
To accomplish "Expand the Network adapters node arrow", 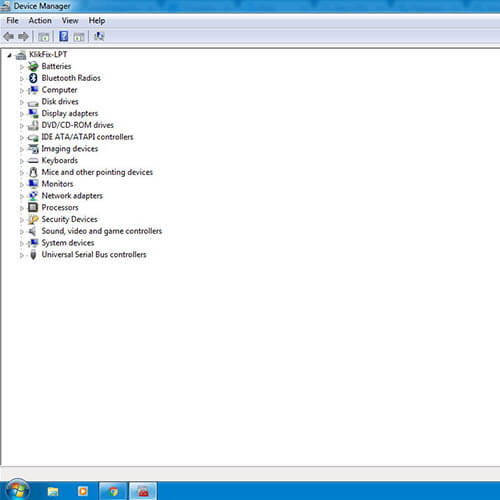I will pyautogui.click(x=22, y=196).
